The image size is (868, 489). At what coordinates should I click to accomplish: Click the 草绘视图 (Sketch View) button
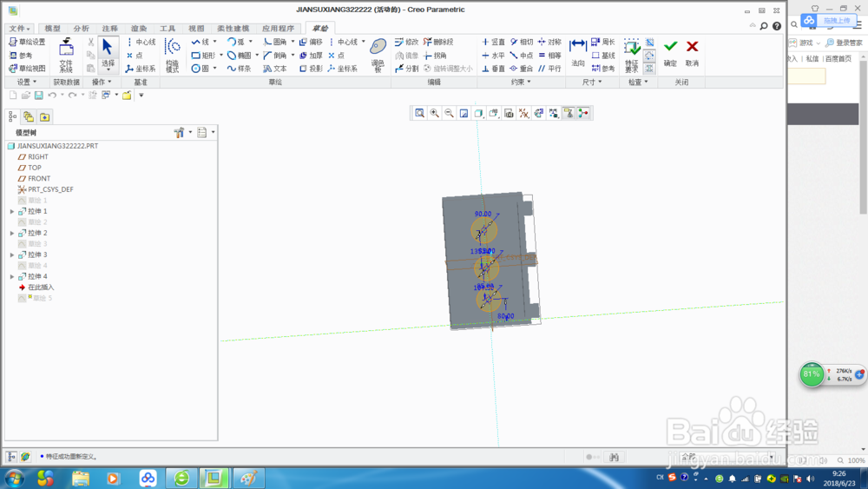click(27, 69)
